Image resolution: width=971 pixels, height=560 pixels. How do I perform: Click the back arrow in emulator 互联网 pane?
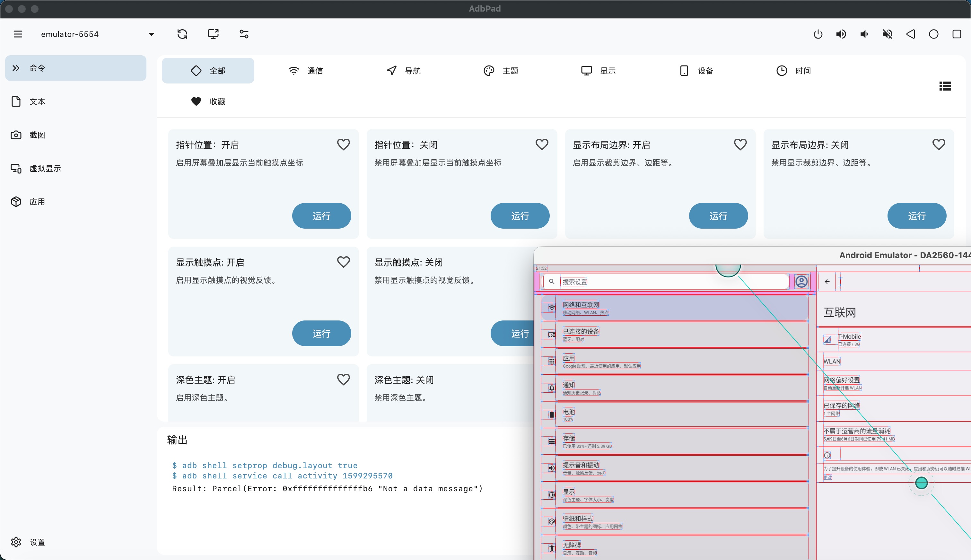pos(827,282)
